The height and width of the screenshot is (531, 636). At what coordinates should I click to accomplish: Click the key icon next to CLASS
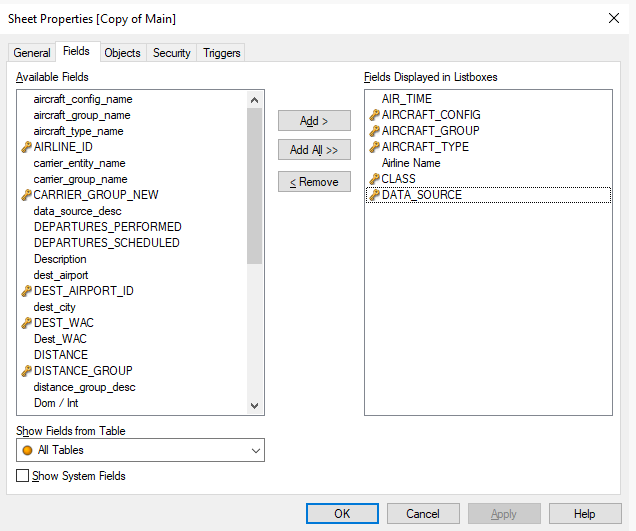pyautogui.click(x=374, y=179)
